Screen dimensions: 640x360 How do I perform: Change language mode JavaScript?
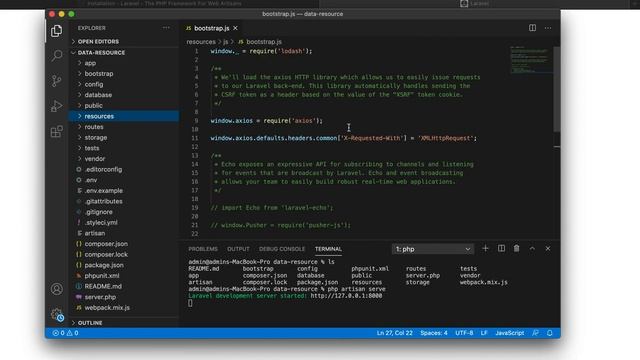[x=509, y=333]
